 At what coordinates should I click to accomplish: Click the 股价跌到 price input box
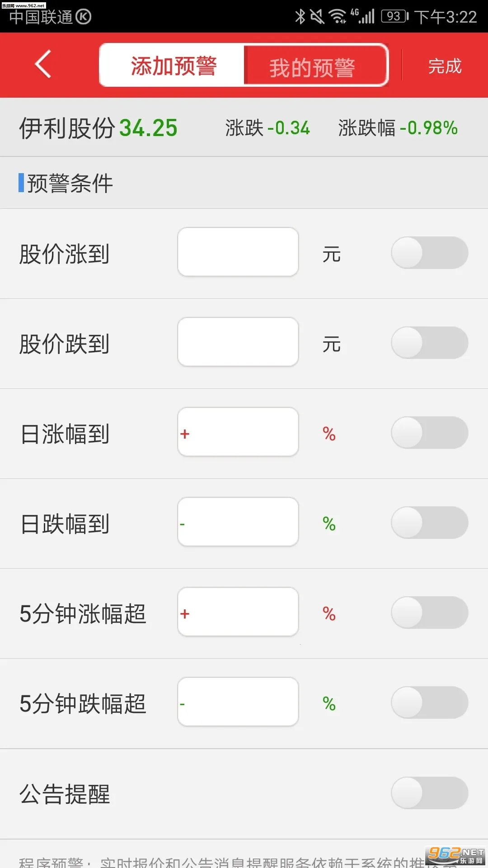point(238,342)
